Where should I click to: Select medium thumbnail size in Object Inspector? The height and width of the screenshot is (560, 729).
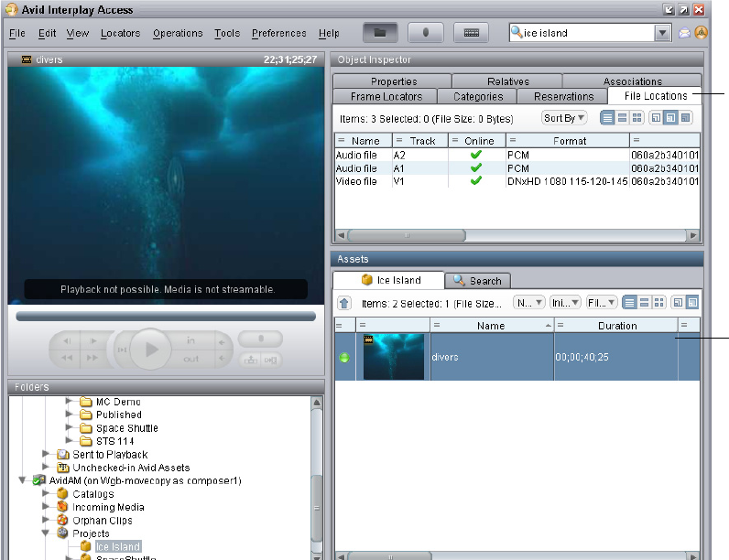click(x=670, y=118)
